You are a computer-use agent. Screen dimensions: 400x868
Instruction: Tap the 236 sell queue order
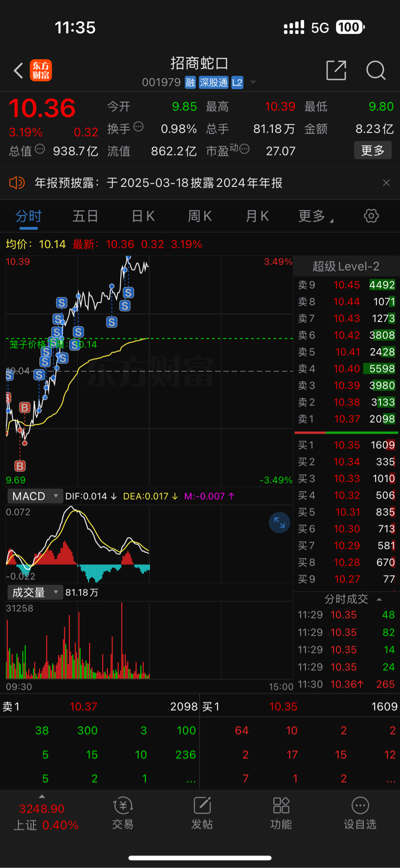click(x=185, y=754)
